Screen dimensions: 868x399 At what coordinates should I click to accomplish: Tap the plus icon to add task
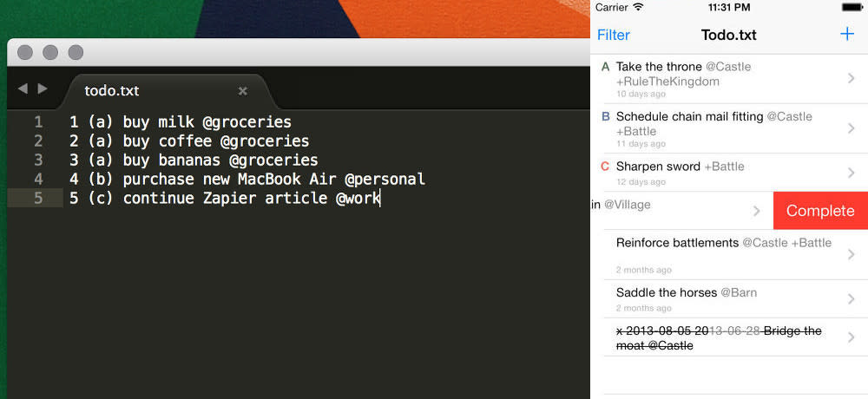[847, 35]
